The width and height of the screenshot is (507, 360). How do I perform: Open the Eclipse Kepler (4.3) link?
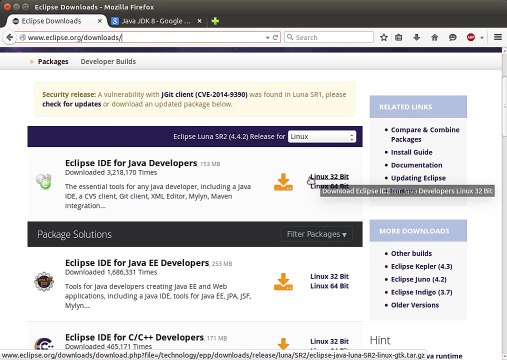[x=422, y=266]
